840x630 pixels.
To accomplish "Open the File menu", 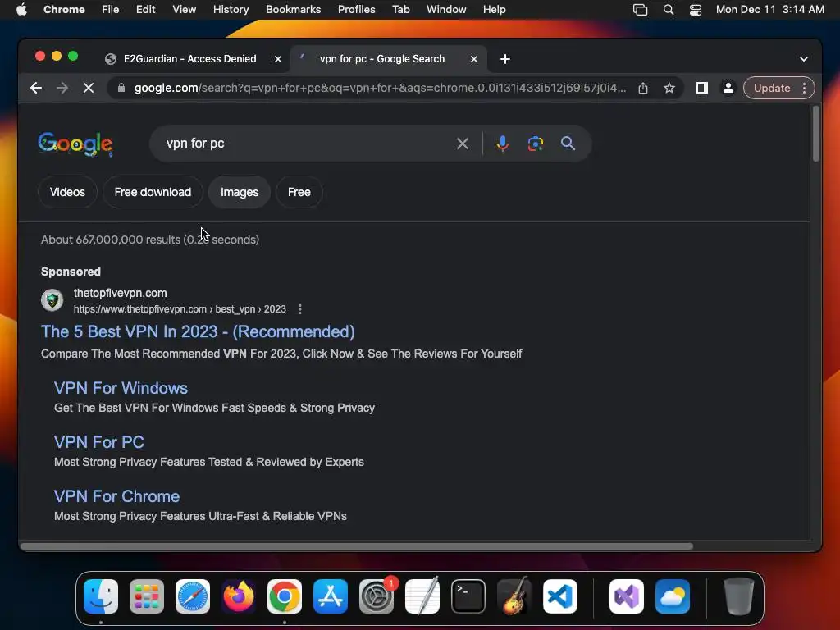I will coord(111,10).
